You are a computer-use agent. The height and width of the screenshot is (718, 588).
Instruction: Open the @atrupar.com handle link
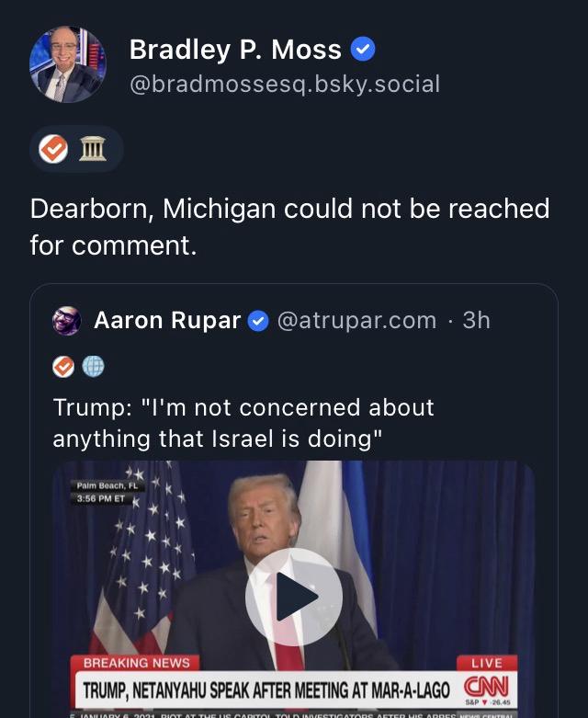pos(356,320)
